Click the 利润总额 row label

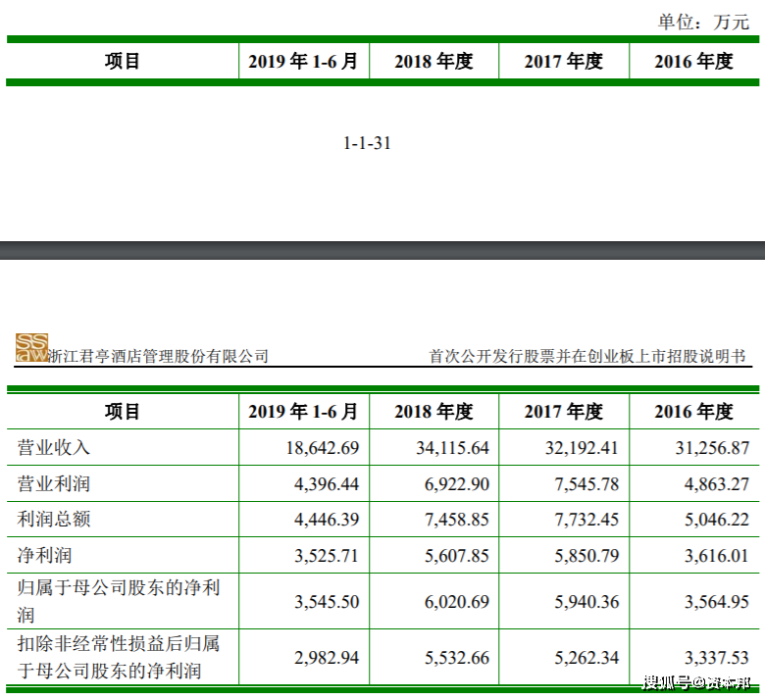click(x=54, y=520)
